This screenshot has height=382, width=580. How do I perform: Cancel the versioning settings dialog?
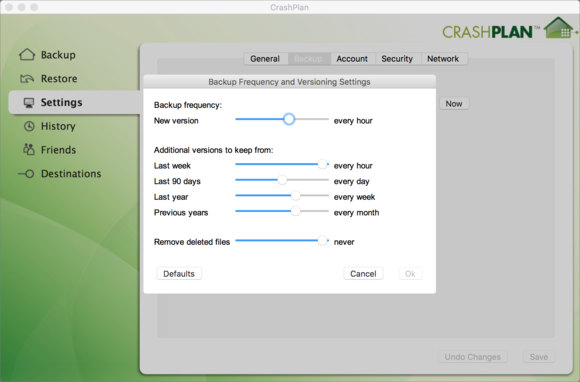pyautogui.click(x=363, y=274)
